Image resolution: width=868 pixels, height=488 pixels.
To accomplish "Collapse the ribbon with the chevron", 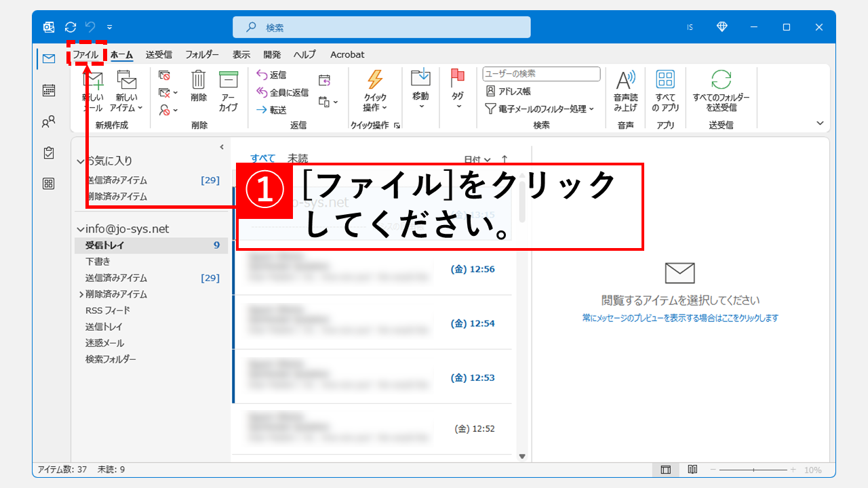I will 820,123.
